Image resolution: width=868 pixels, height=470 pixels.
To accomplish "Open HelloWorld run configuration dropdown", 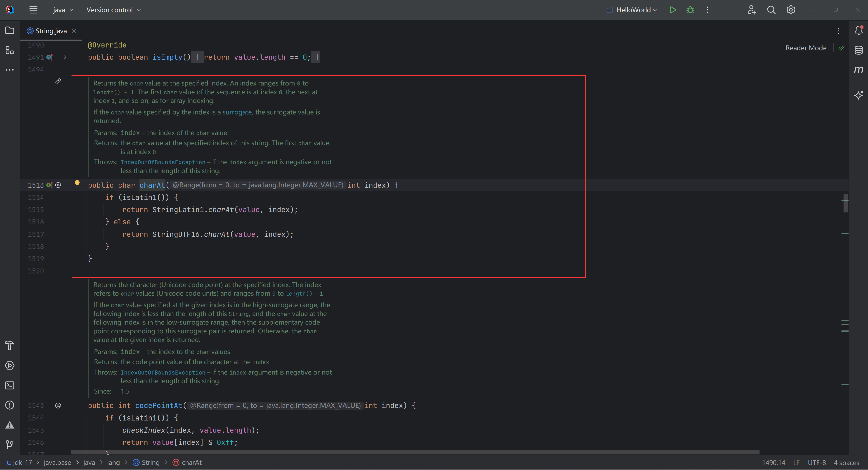I will pos(632,10).
